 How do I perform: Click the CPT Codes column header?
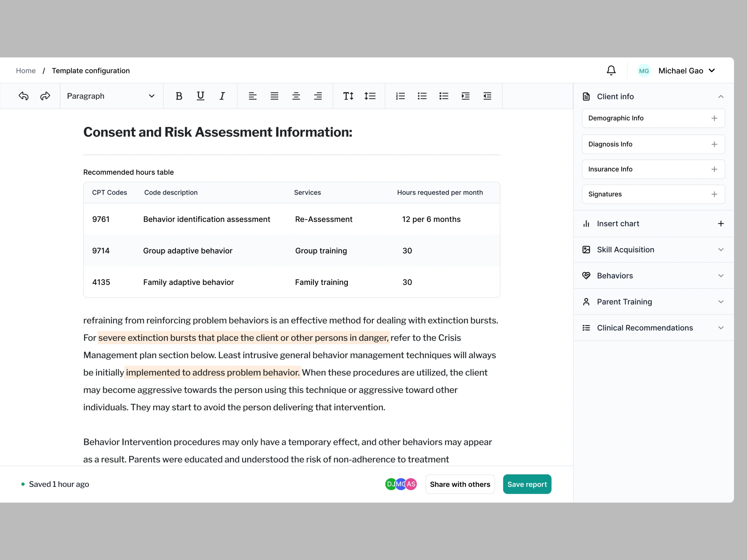109,192
